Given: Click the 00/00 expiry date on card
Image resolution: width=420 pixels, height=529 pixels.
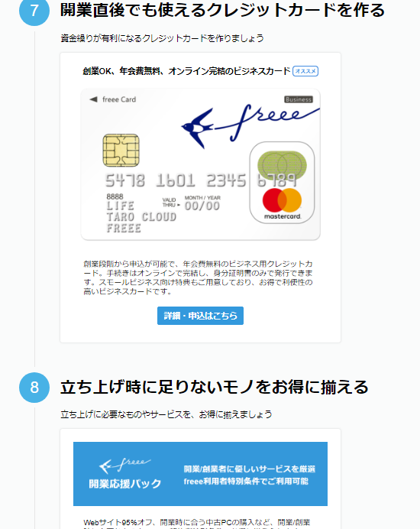Looking at the screenshot, I should coord(202,206).
